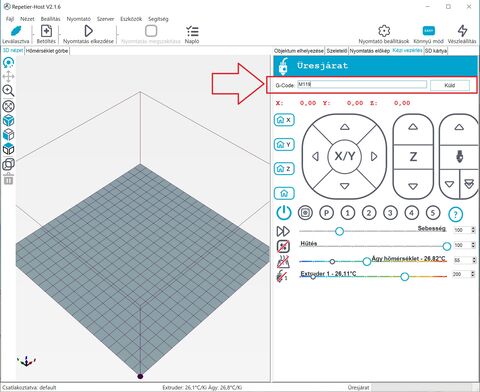480x392 pixels.
Task: Toggle heated bed icon
Action: click(283, 262)
